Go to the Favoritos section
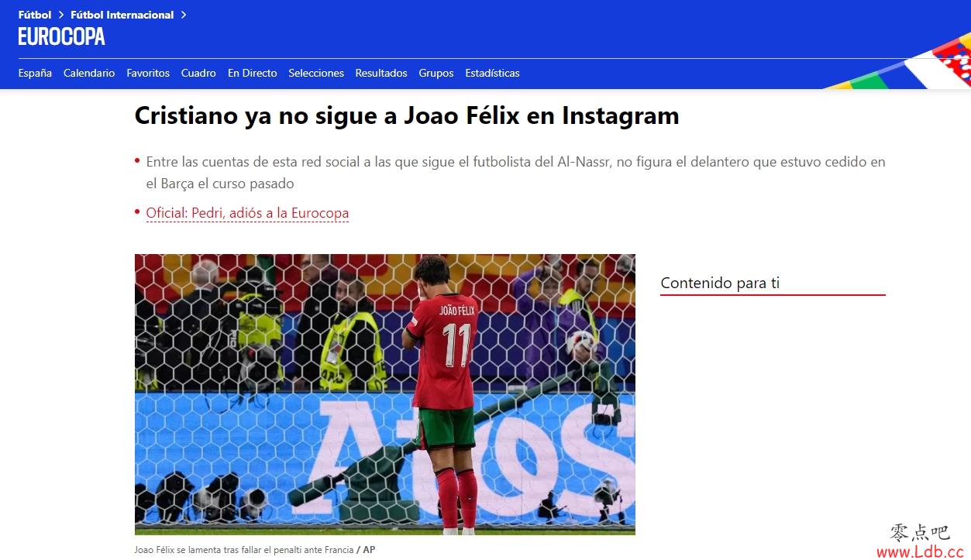 tap(148, 73)
